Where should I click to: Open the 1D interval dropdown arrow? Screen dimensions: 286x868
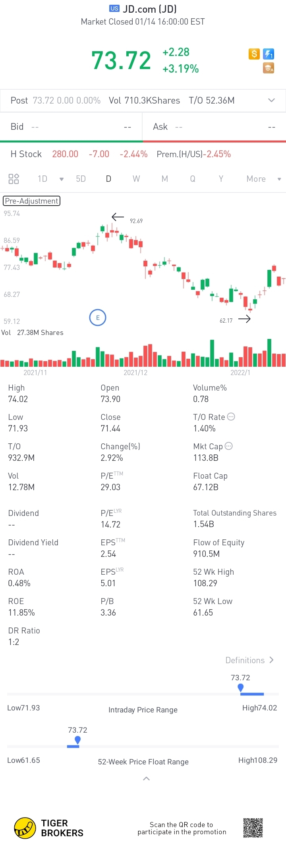[x=62, y=179]
